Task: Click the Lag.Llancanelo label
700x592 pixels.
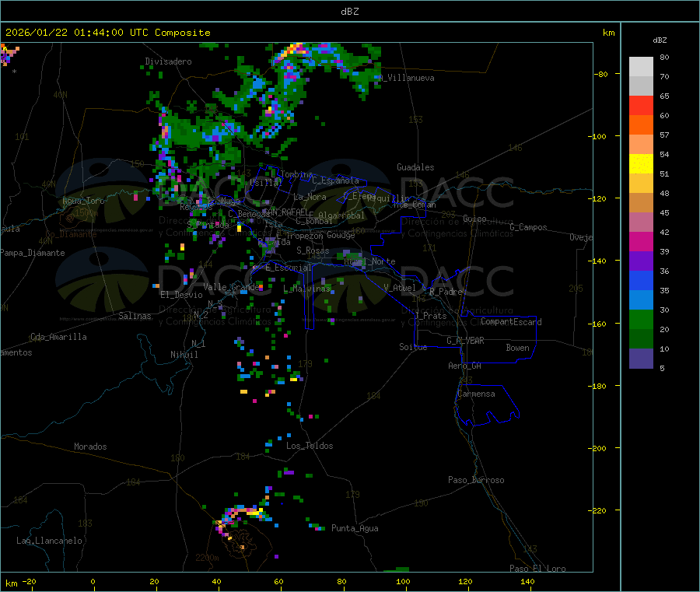Action: (x=49, y=541)
